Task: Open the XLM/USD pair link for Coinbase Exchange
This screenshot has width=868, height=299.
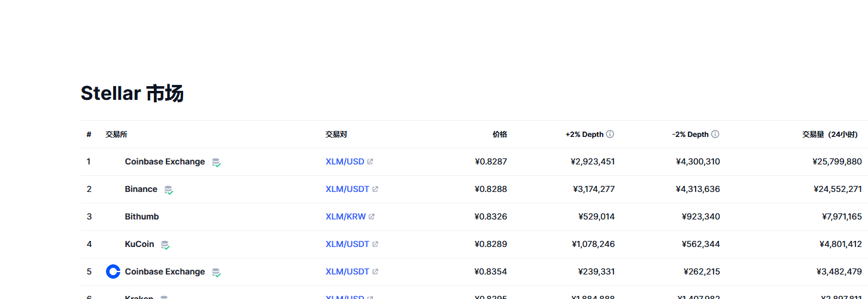Action: tap(345, 162)
